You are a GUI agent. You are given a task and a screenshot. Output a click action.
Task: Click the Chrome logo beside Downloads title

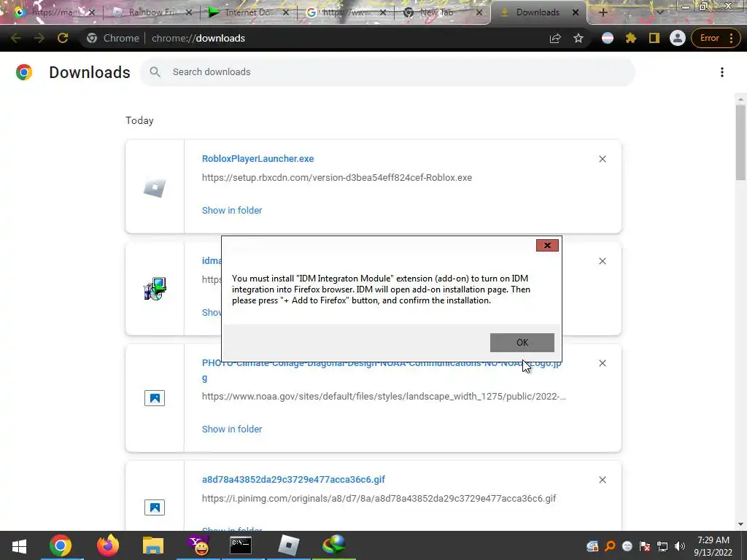[24, 72]
